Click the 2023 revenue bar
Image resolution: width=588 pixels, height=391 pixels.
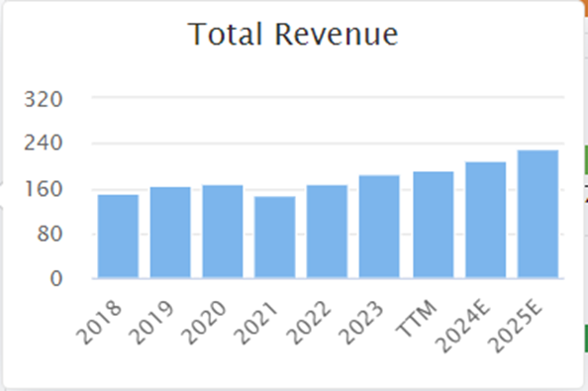point(379,227)
